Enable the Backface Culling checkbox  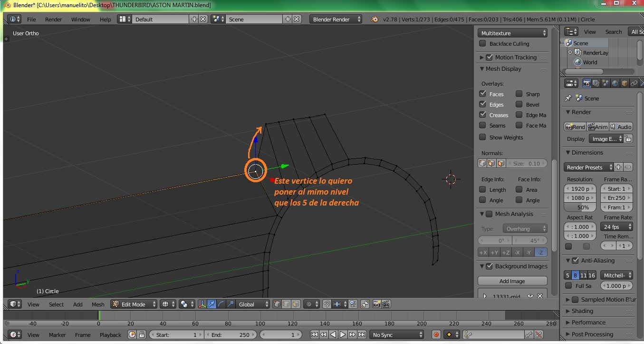coord(483,44)
